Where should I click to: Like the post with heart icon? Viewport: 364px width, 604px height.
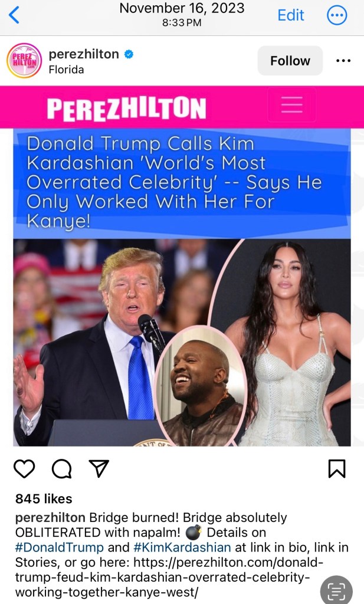pyautogui.click(x=24, y=468)
